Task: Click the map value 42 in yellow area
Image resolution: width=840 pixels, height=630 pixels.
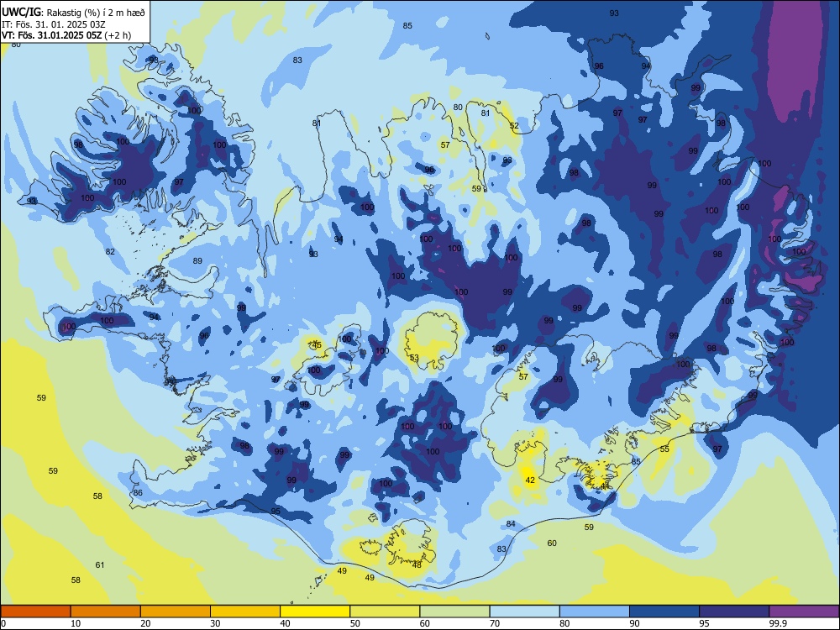Action: point(530,480)
